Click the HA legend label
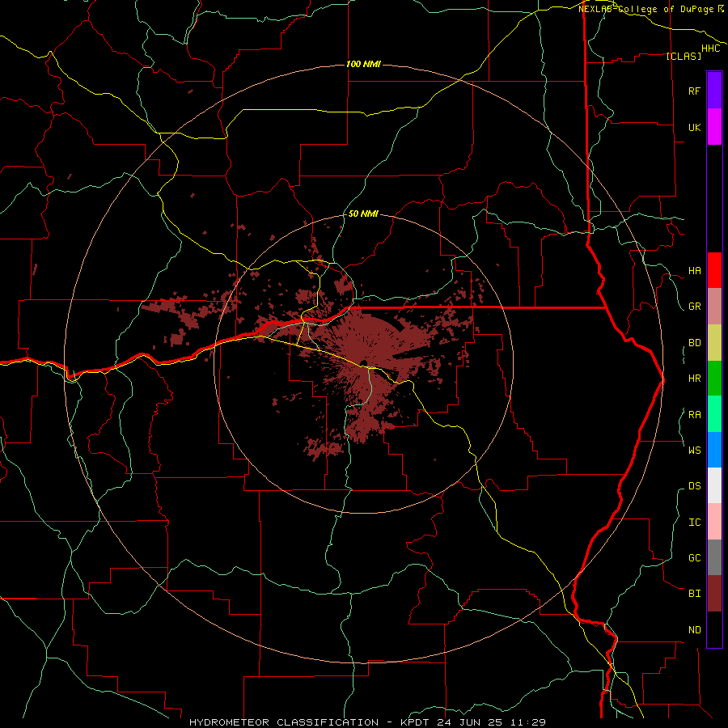 click(x=694, y=271)
